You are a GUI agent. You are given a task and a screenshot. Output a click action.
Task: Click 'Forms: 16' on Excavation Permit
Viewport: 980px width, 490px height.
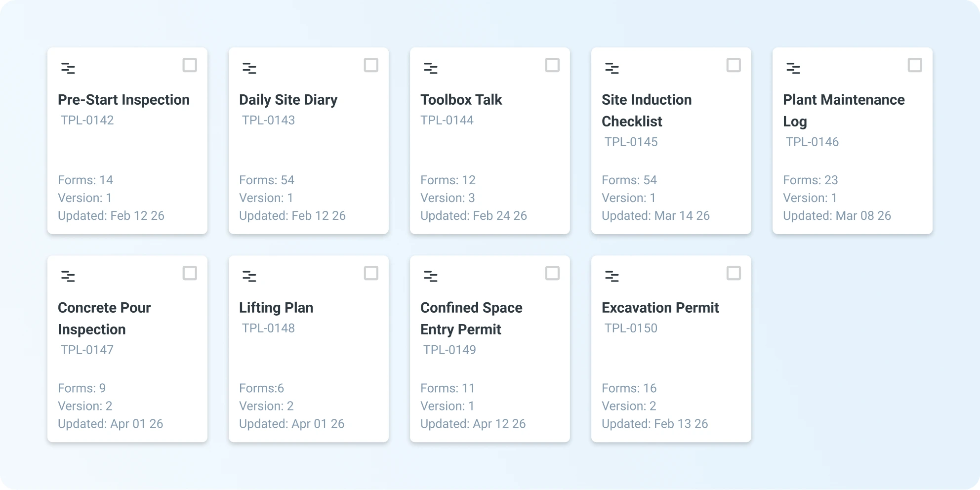tap(629, 388)
